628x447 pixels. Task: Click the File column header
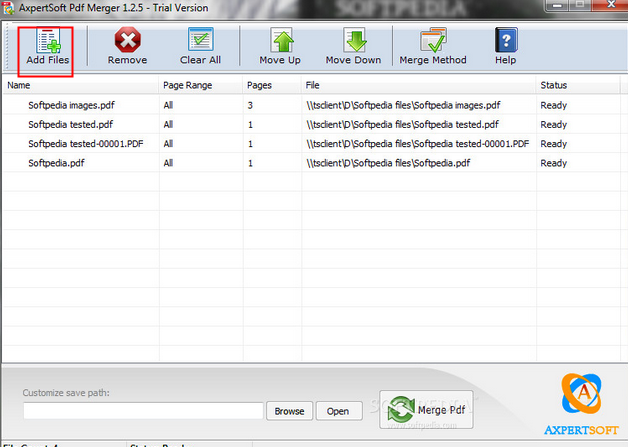click(419, 85)
